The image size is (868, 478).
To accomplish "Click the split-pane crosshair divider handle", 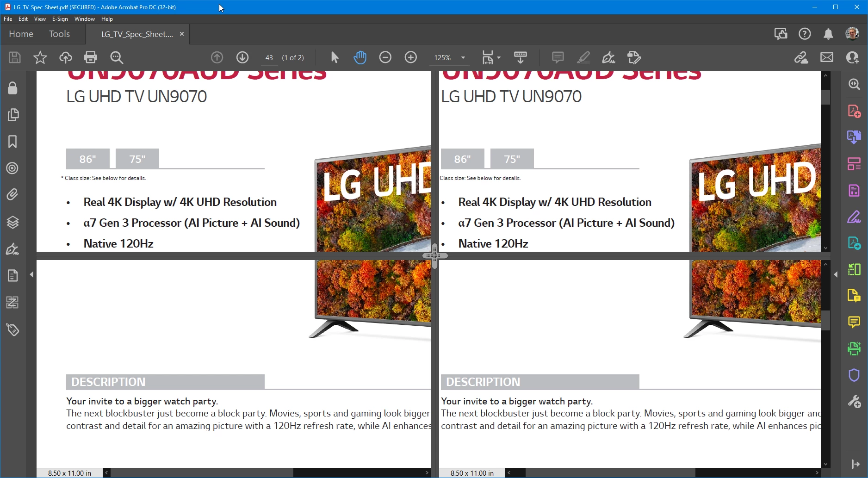I will click(434, 255).
